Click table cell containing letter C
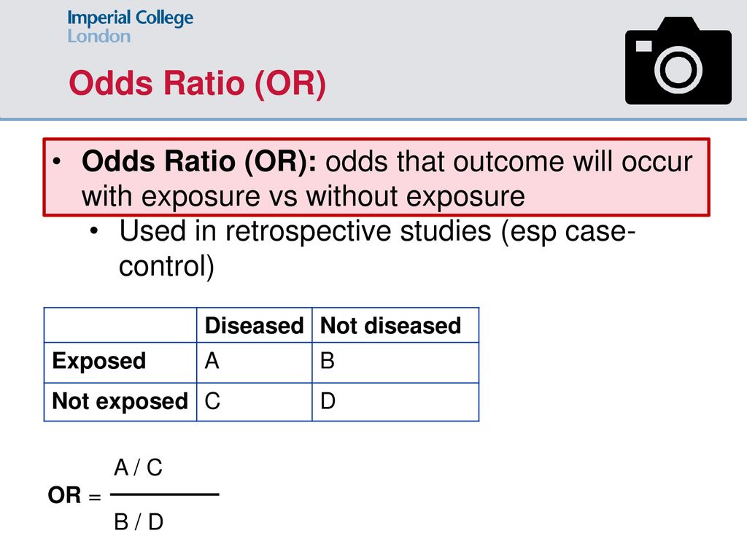Viewport: 747px width, 560px height. point(255,402)
